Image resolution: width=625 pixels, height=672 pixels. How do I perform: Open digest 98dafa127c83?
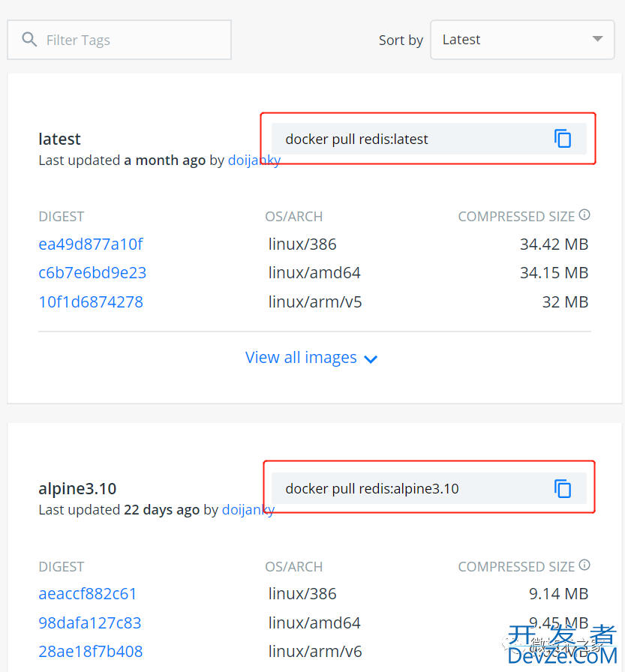(89, 623)
